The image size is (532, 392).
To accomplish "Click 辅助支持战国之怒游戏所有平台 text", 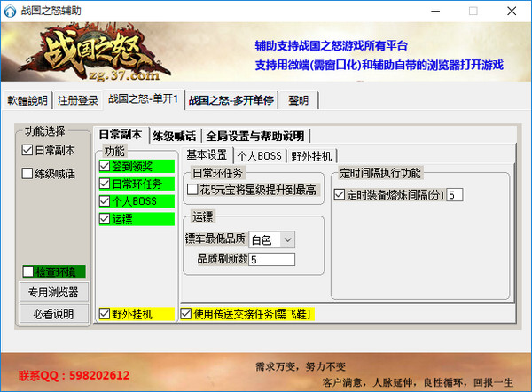I will [331, 45].
